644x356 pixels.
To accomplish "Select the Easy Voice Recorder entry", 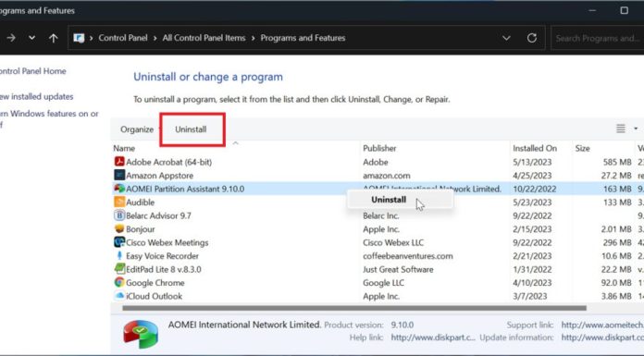I will pyautogui.click(x=162, y=256).
